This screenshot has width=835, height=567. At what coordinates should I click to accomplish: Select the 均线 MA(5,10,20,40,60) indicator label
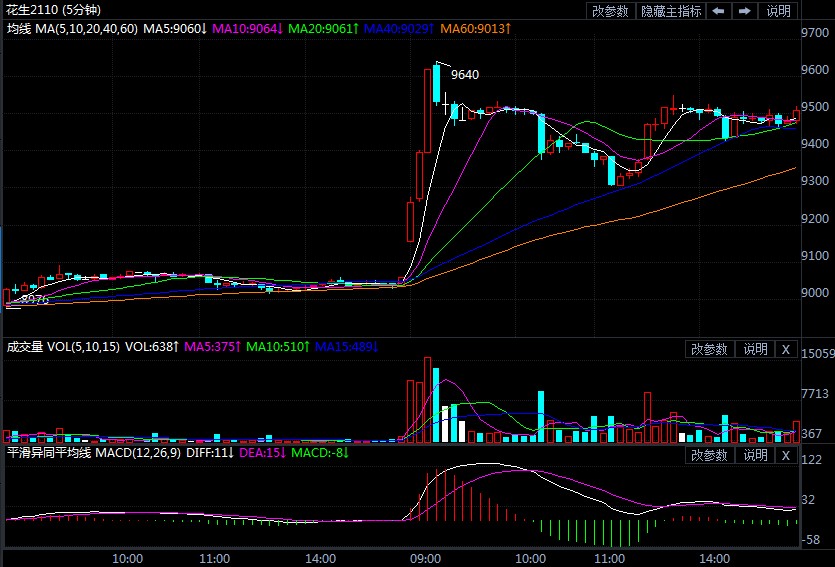coord(72,29)
